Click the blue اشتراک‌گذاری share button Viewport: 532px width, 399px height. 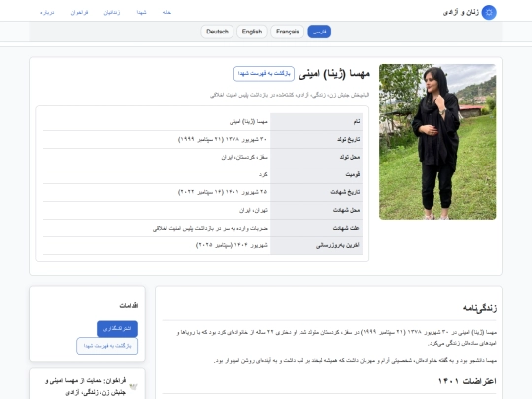click(117, 329)
